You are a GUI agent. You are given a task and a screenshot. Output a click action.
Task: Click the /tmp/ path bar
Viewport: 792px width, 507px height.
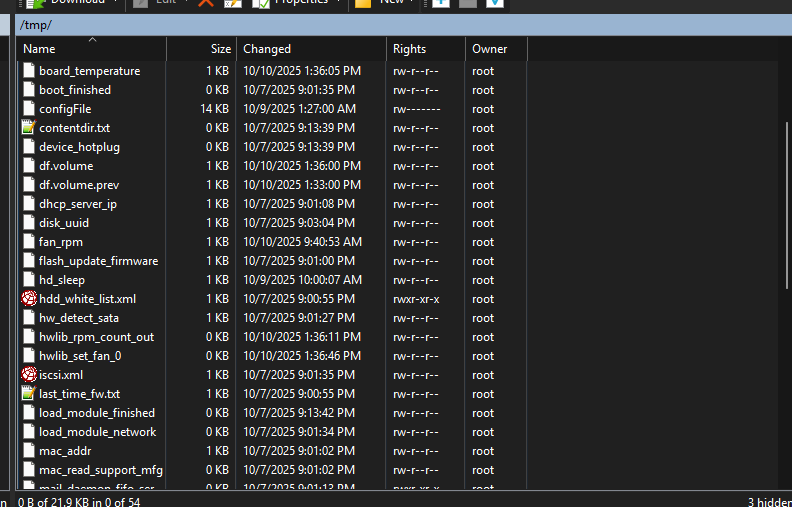pos(404,25)
